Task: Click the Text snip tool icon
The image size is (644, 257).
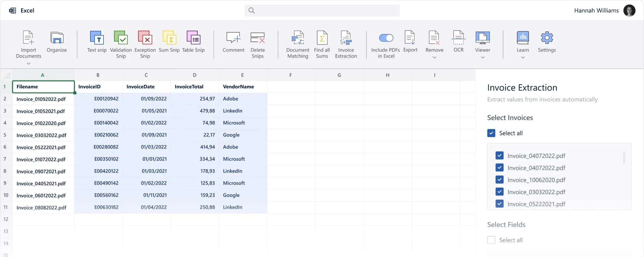Action: 97,38
